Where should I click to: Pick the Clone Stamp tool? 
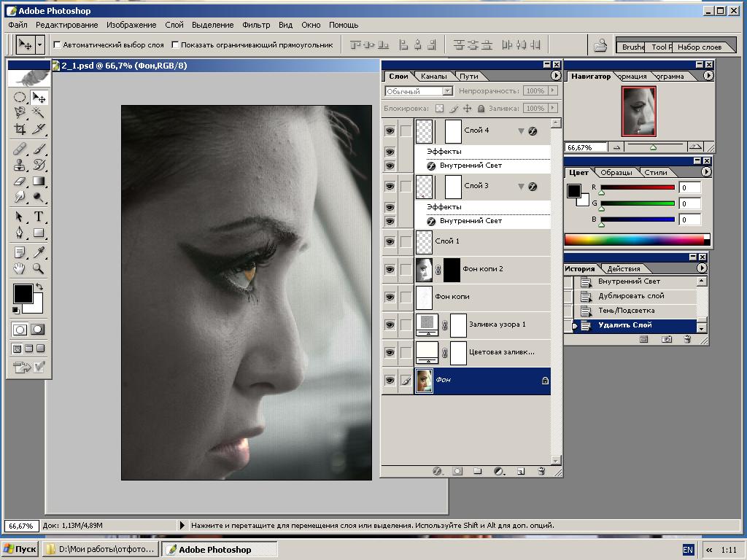point(20,165)
